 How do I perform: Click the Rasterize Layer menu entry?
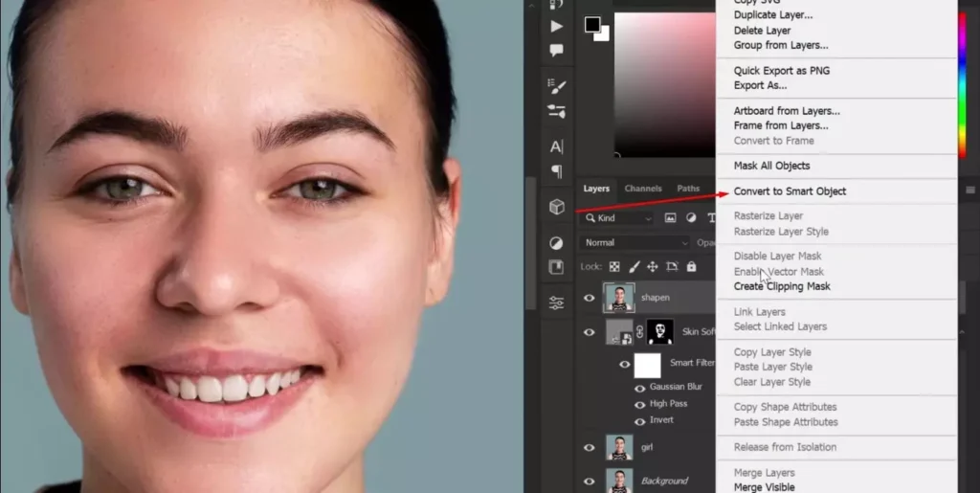pyautogui.click(x=768, y=215)
